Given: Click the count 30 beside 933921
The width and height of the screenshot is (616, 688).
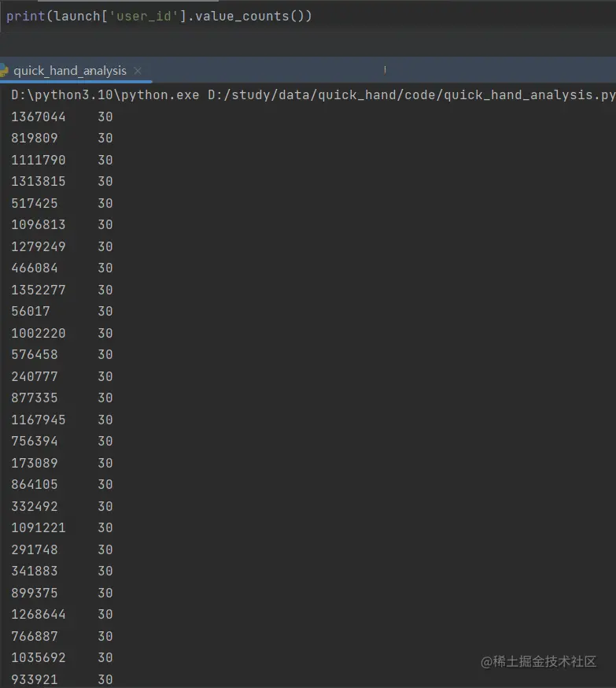Looking at the screenshot, I should click(x=105, y=679).
